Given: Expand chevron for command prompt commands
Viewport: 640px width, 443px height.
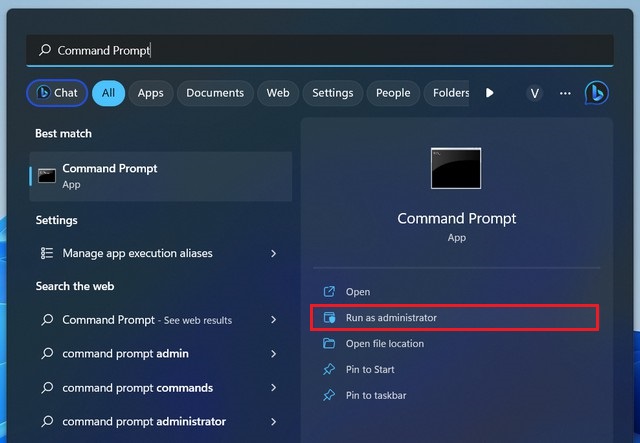Looking at the screenshot, I should (x=273, y=387).
